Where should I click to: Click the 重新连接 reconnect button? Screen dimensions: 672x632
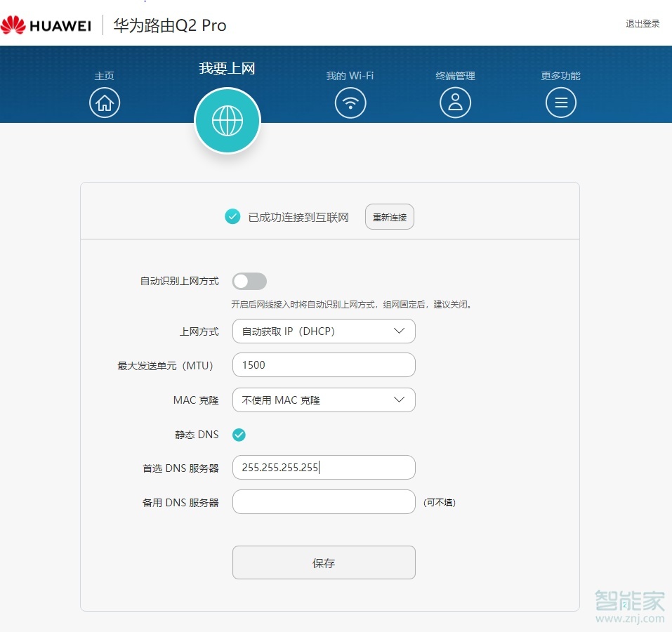click(389, 216)
